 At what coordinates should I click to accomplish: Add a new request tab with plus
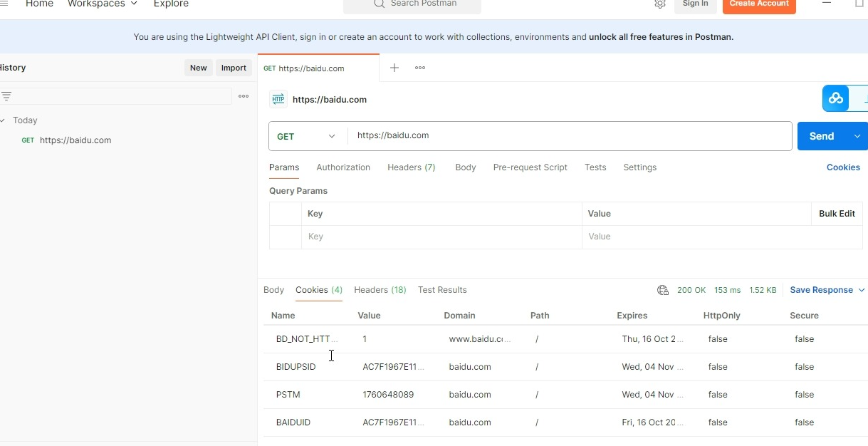click(x=394, y=68)
